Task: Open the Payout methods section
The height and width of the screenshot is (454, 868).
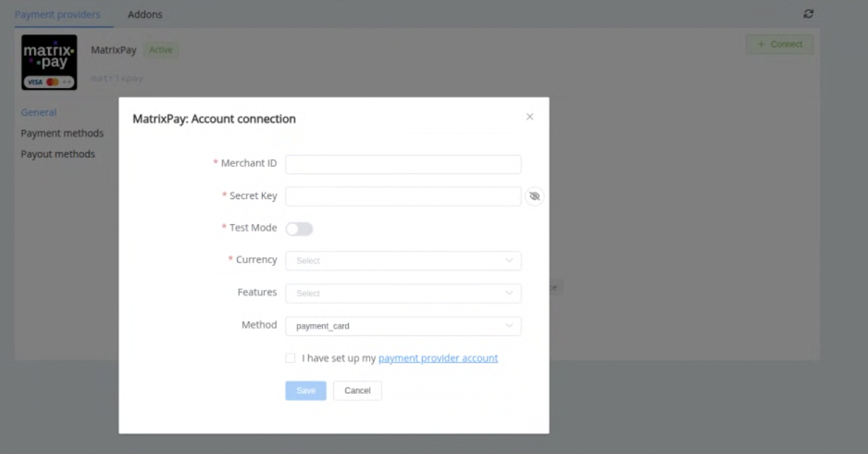Action: click(58, 154)
